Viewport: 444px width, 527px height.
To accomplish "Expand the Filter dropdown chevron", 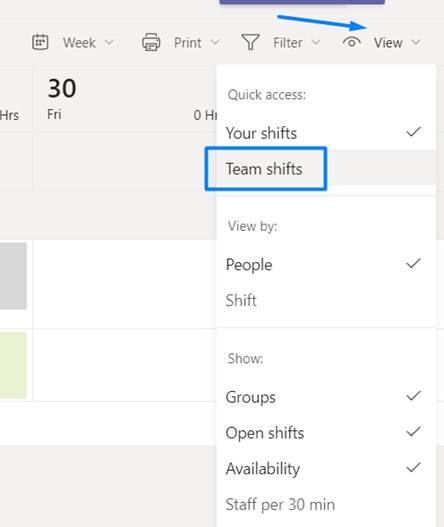I will (316, 43).
